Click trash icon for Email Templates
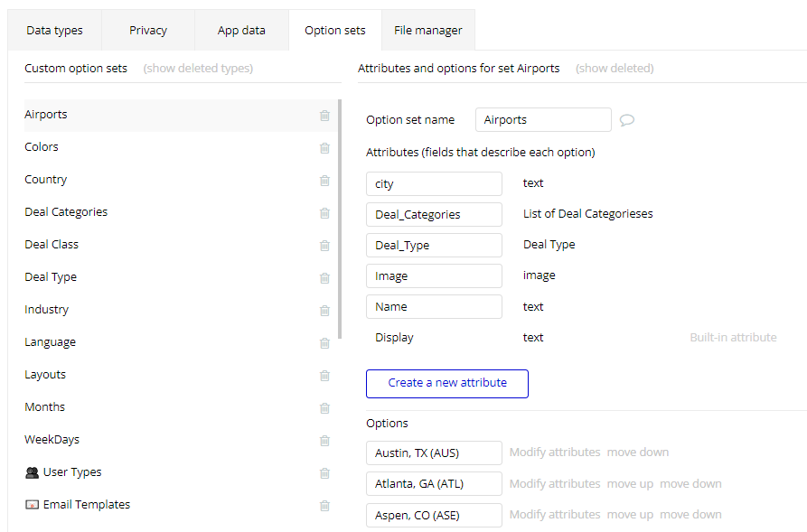The image size is (807, 532). [324, 506]
